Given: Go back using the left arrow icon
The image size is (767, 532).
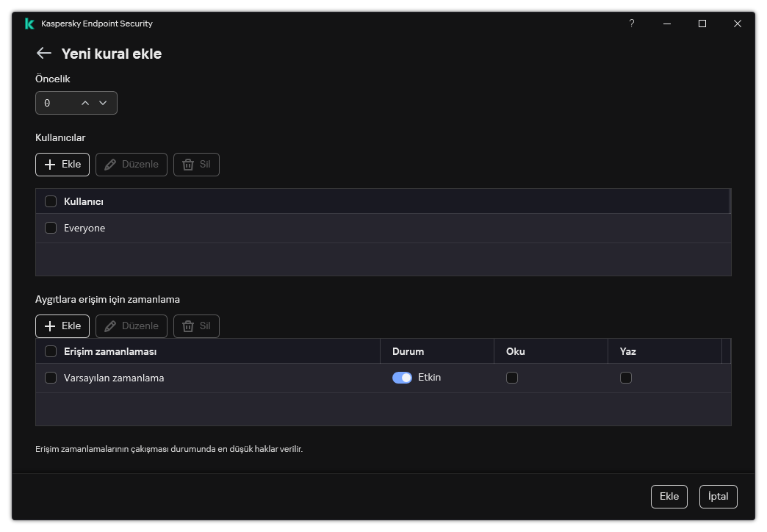Looking at the screenshot, I should click(x=44, y=53).
